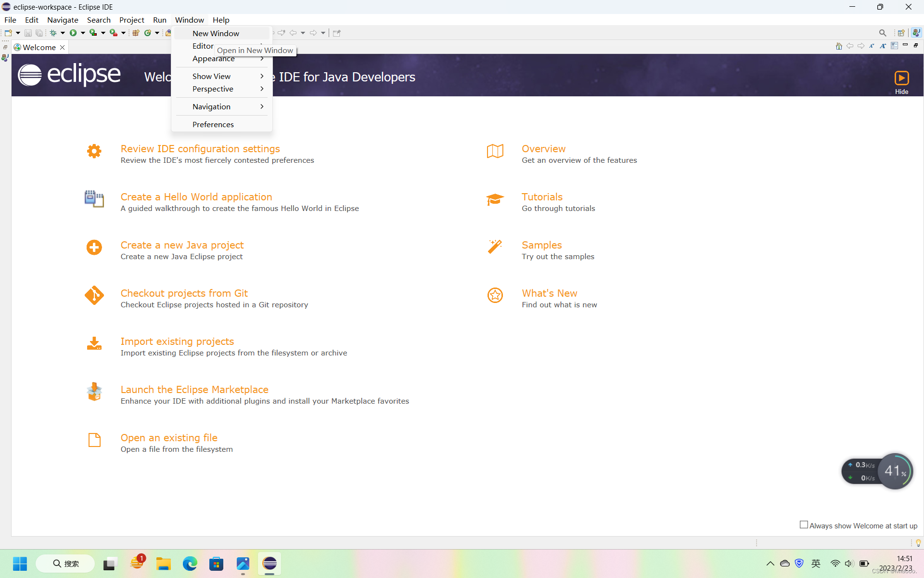Expand the Show View submenu

pos(222,76)
